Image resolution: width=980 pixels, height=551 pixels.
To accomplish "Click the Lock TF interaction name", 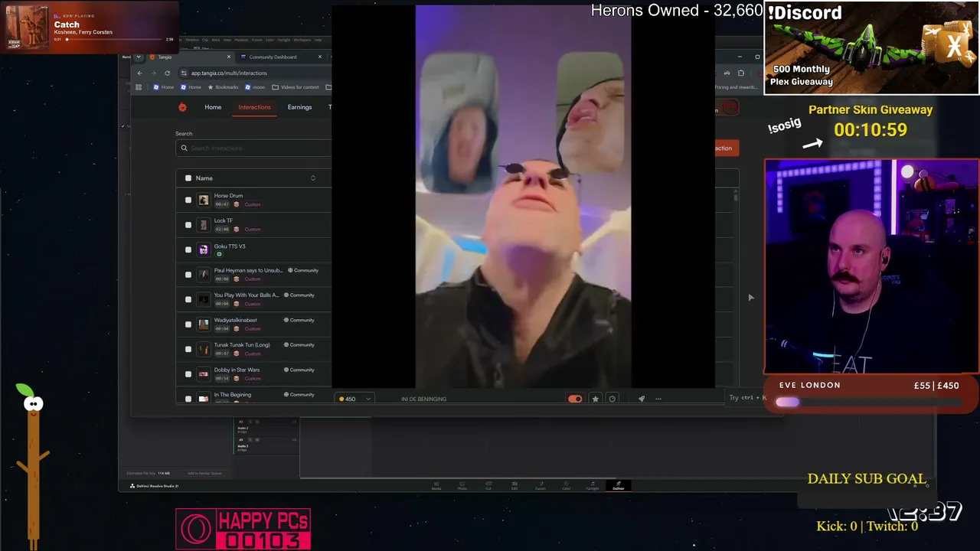I will pos(224,220).
